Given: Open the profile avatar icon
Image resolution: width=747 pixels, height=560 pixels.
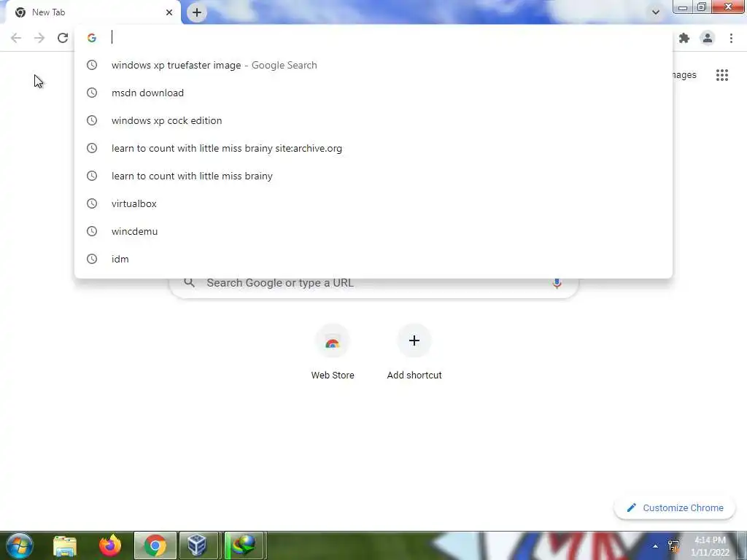Looking at the screenshot, I should [x=708, y=38].
